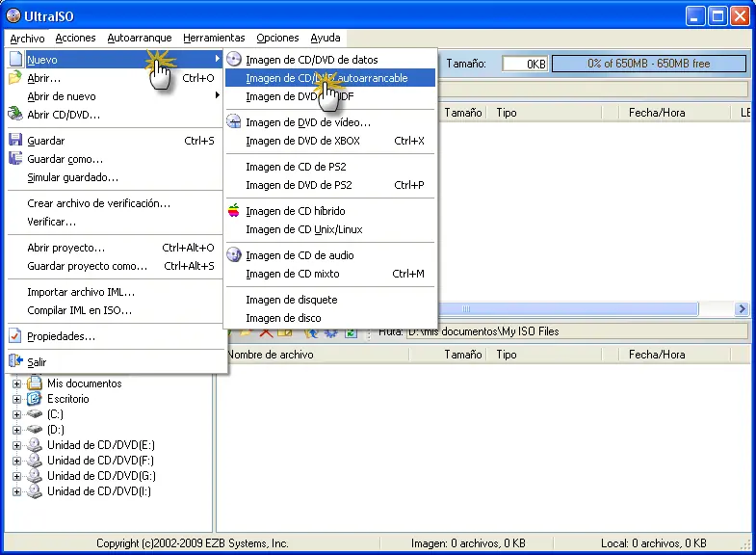
Task: Open the Opciones menu
Action: coord(277,38)
